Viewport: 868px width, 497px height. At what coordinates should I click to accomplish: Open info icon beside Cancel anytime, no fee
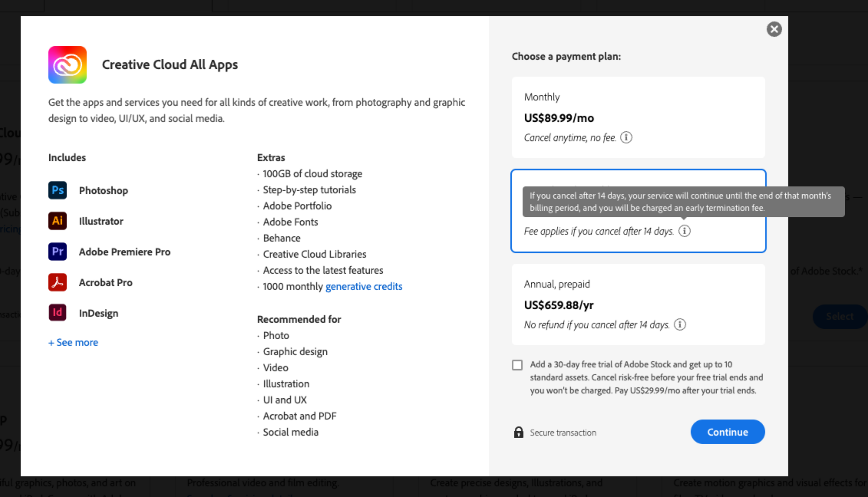point(626,137)
